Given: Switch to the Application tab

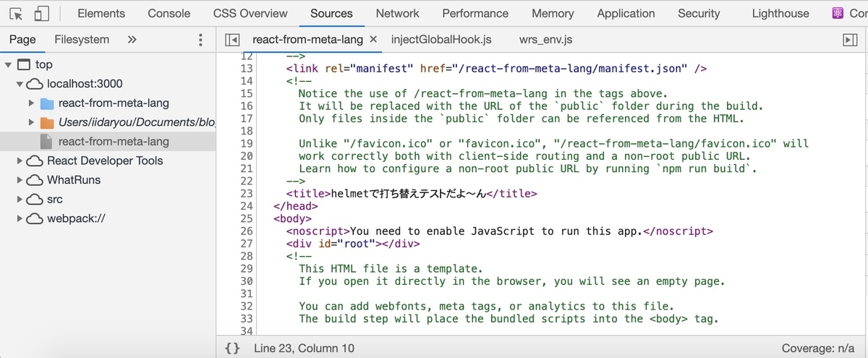Looking at the screenshot, I should (626, 13).
